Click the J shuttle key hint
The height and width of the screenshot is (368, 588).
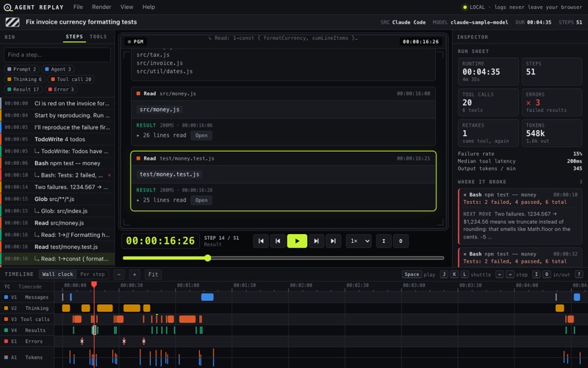(444, 275)
